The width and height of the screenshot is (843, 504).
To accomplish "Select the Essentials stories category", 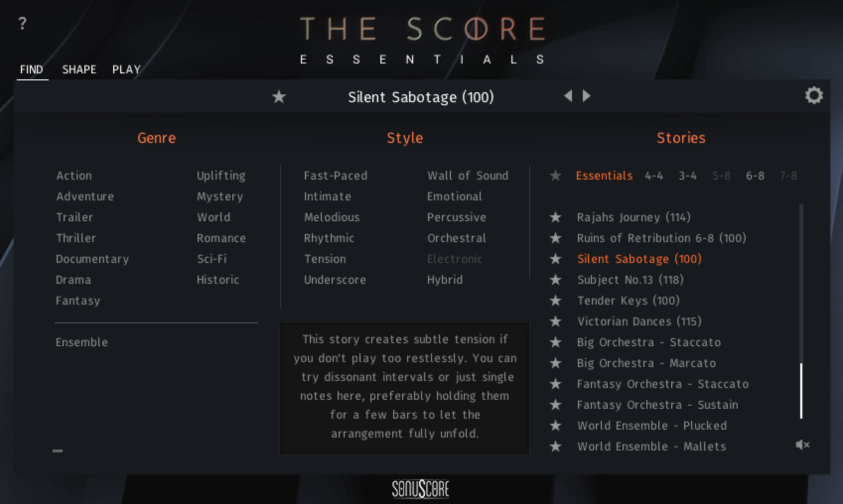I will [x=604, y=176].
